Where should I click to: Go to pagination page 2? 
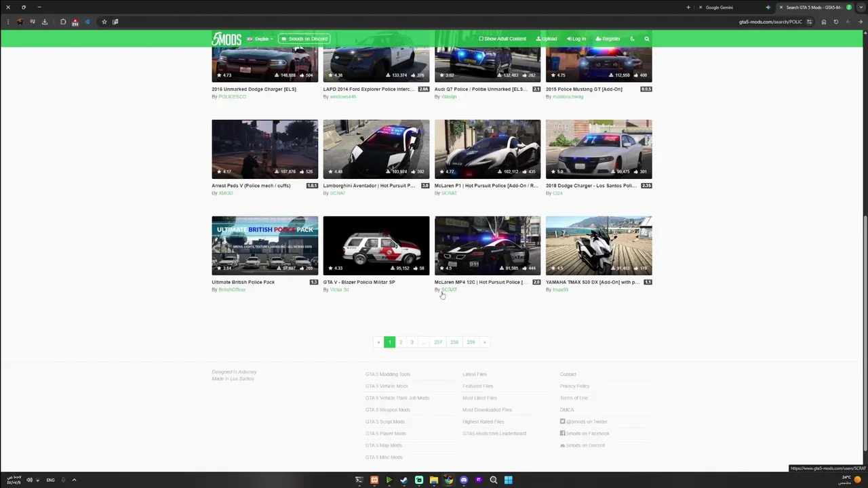[x=401, y=342]
